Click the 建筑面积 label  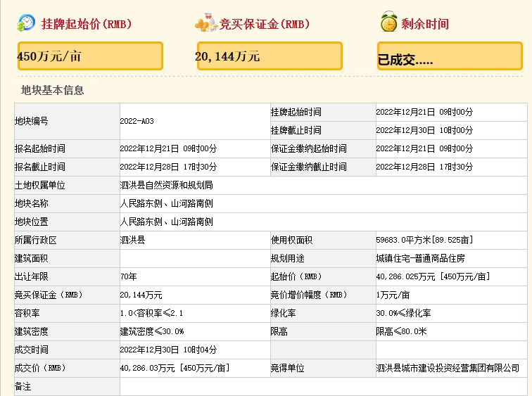(31, 258)
